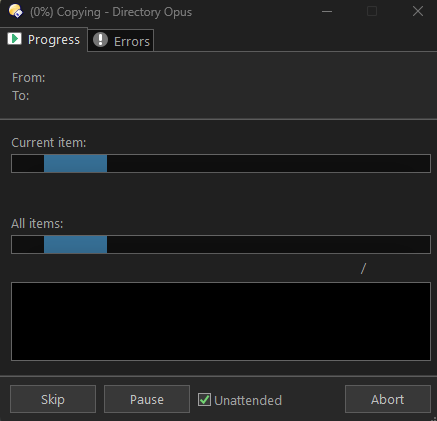Click the To: destination path label

[21, 96]
